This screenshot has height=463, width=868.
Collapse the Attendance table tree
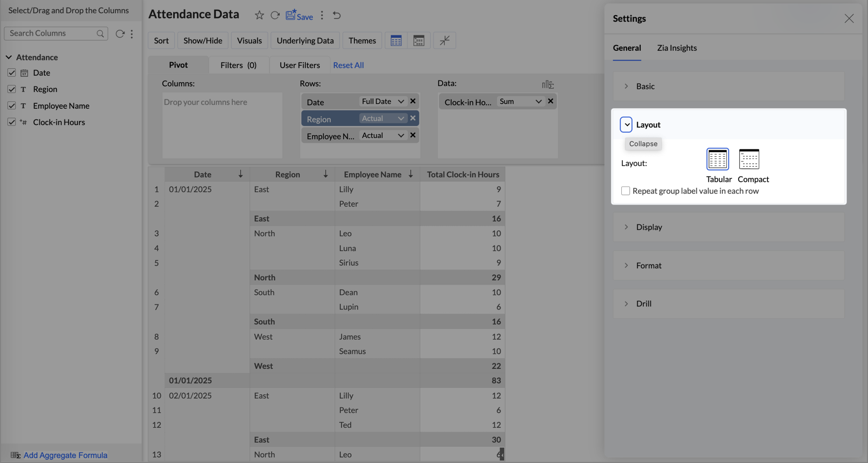coord(9,57)
